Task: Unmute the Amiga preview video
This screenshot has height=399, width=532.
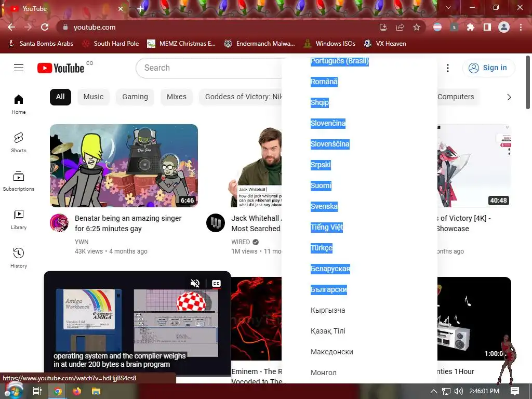Action: [x=195, y=283]
